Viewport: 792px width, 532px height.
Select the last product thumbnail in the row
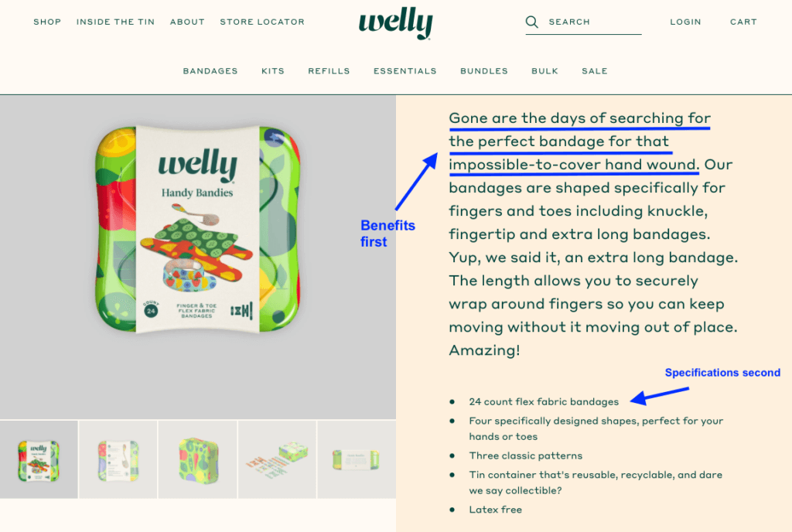point(357,459)
